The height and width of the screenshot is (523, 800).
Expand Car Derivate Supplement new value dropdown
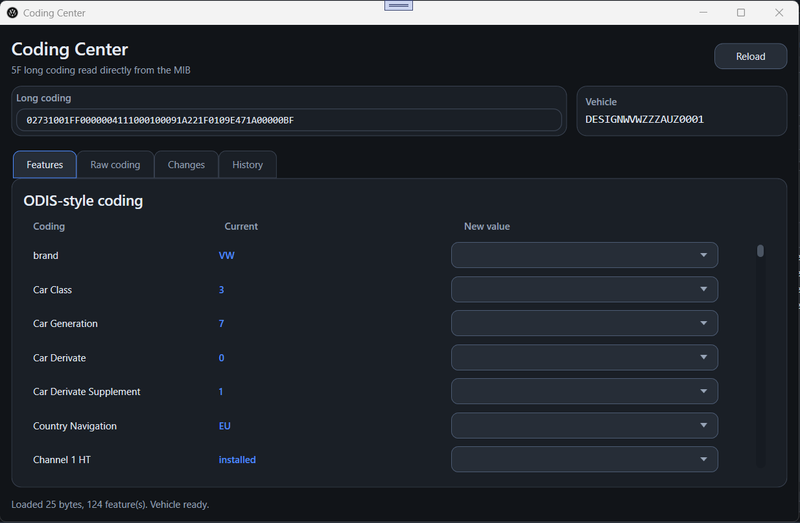(x=584, y=391)
